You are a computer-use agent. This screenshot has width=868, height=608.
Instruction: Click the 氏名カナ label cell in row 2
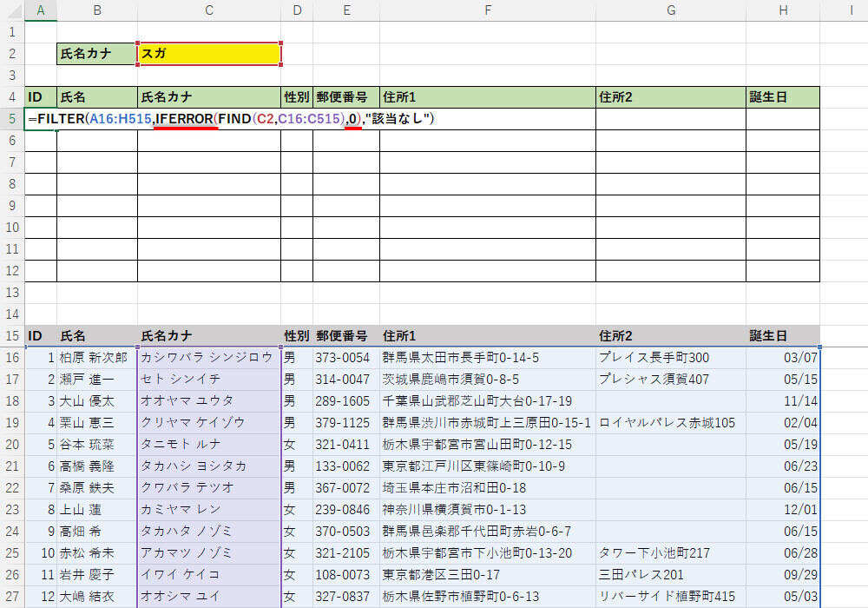coord(97,54)
